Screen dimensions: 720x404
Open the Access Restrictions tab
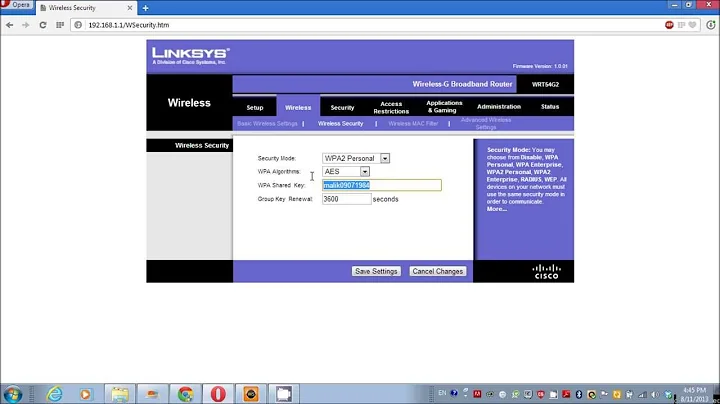pyautogui.click(x=391, y=107)
